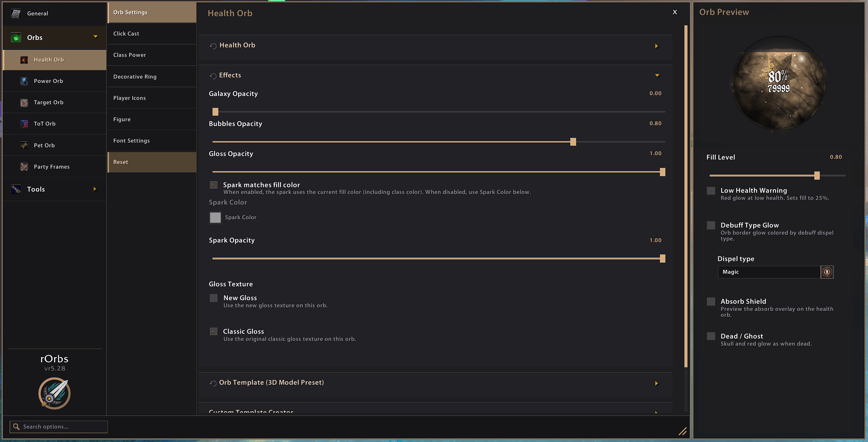
Task: Open the Orb Settings tab
Action: tap(152, 12)
